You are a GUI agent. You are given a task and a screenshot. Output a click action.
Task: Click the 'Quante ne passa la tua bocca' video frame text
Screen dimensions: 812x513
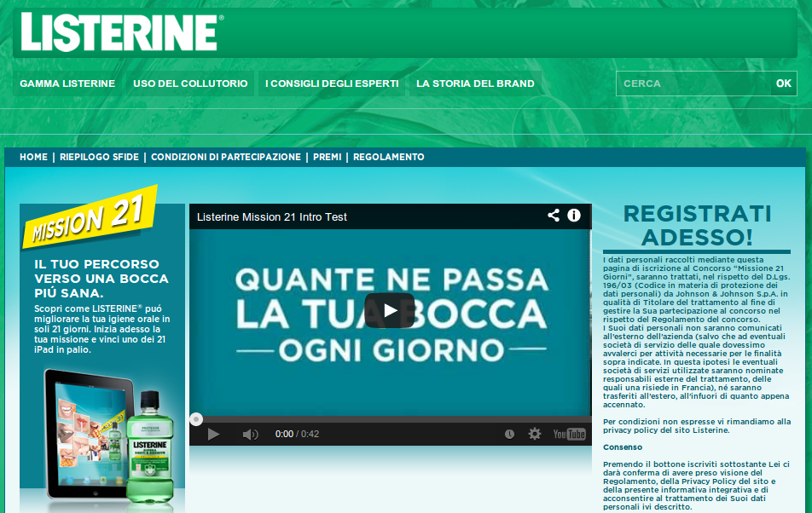tap(391, 314)
